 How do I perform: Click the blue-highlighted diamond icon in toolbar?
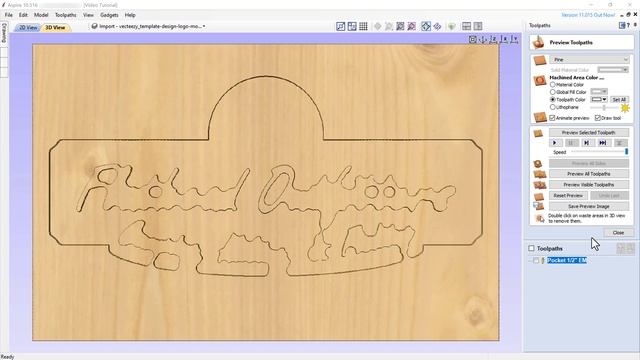pos(426,27)
